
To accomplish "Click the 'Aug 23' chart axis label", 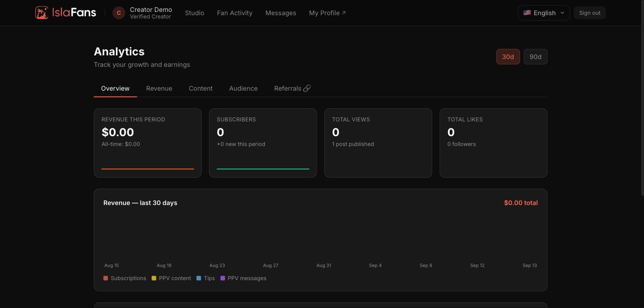I will click(x=217, y=265).
